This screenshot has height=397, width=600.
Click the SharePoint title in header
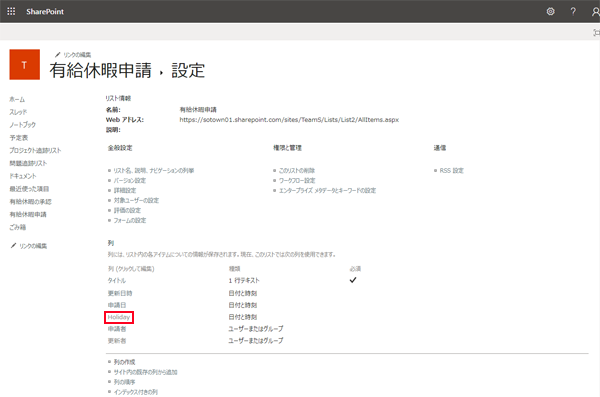click(x=45, y=11)
